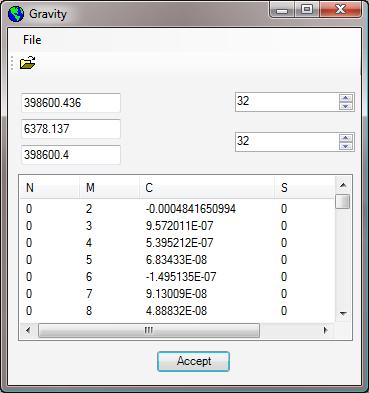369x393 pixels.
Task: Click the M column header
Action: click(109, 188)
